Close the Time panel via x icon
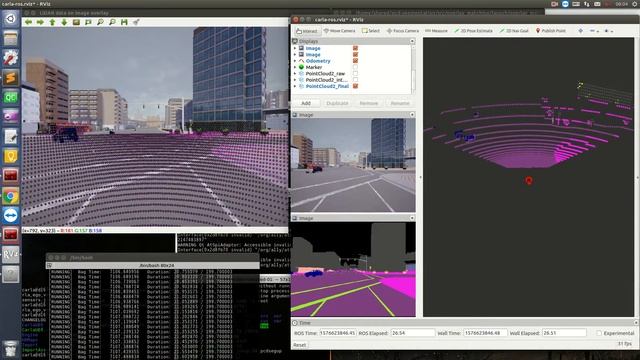The width and height of the screenshot is (640, 360). [636, 322]
